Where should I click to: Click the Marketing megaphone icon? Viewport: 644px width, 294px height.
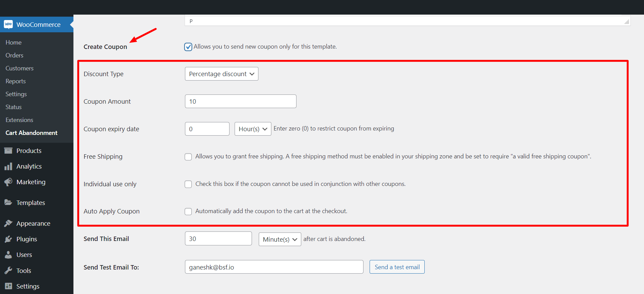tap(8, 182)
